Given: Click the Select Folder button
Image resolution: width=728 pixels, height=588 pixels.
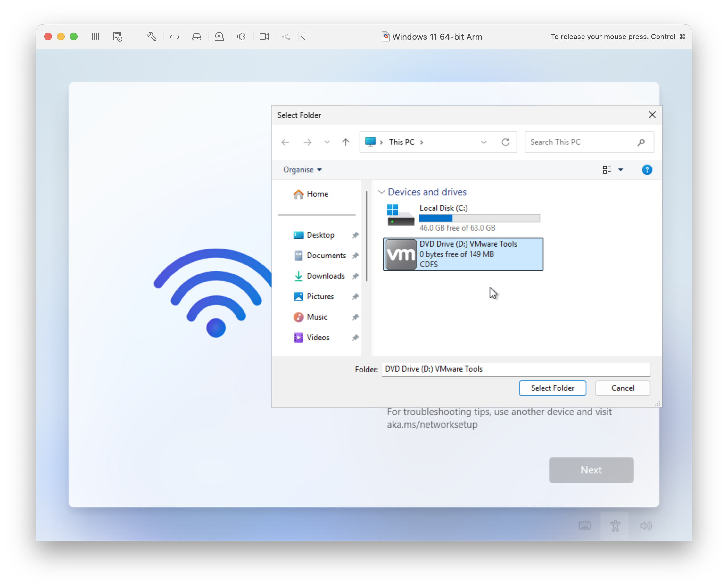Looking at the screenshot, I should (552, 388).
